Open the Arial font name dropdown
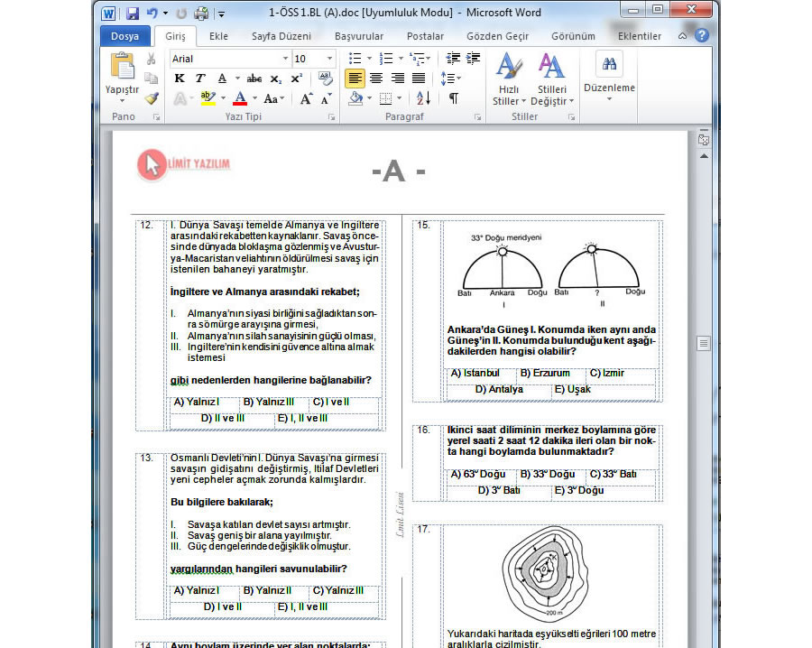Screen dimensions: 812x648 285,59
